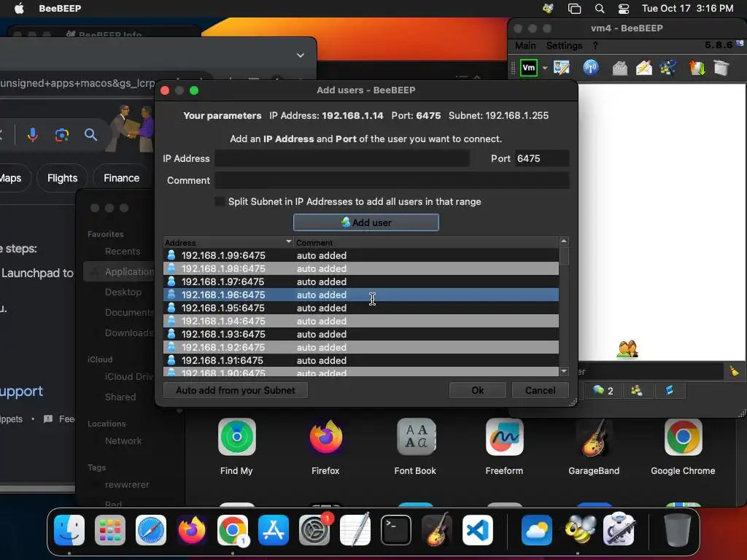Click the Ok button in Add users dialog
Image resolution: width=747 pixels, height=560 pixels.
coord(477,391)
